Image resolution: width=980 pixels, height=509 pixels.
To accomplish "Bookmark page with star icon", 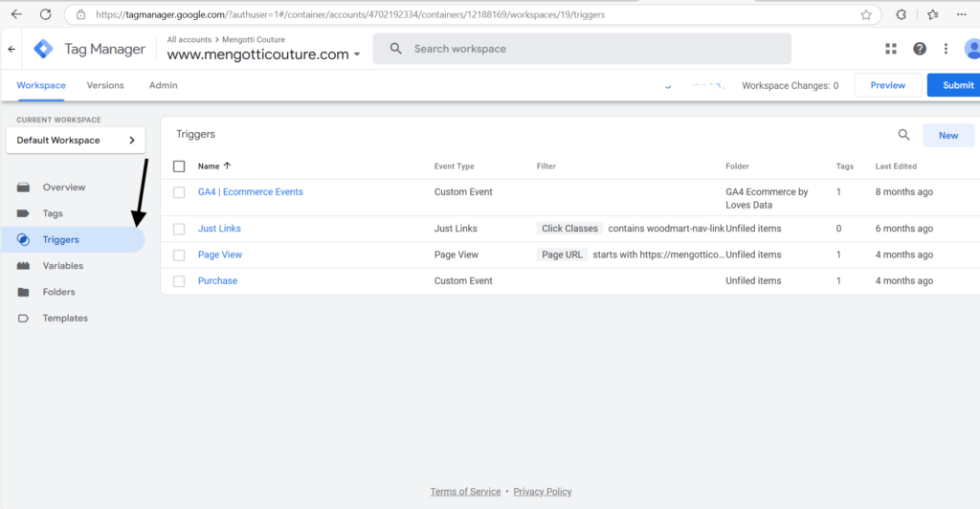I will pos(865,14).
